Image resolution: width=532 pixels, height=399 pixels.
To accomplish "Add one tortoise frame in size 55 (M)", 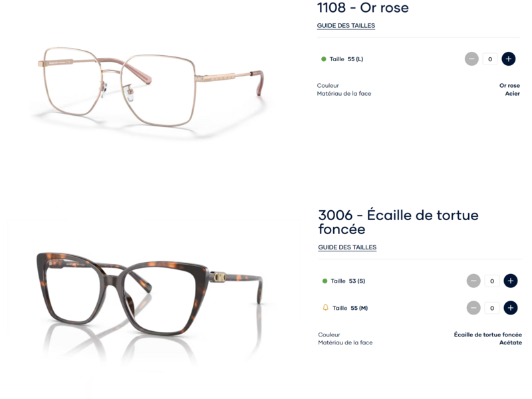I will (x=510, y=308).
